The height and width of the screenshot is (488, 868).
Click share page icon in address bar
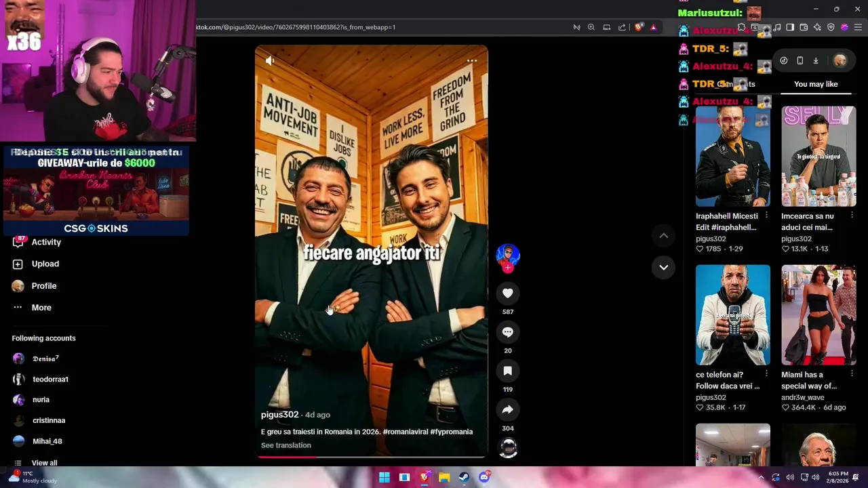622,27
